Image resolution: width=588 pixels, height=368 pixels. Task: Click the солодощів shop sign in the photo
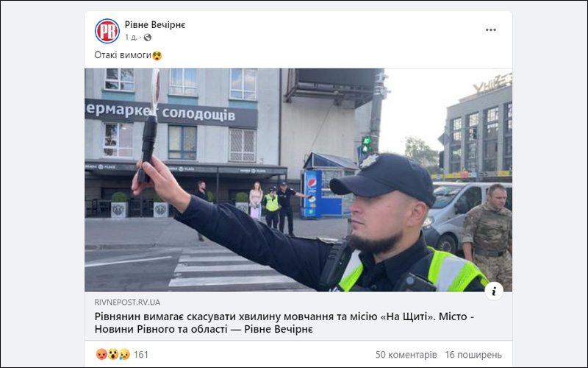(198, 113)
